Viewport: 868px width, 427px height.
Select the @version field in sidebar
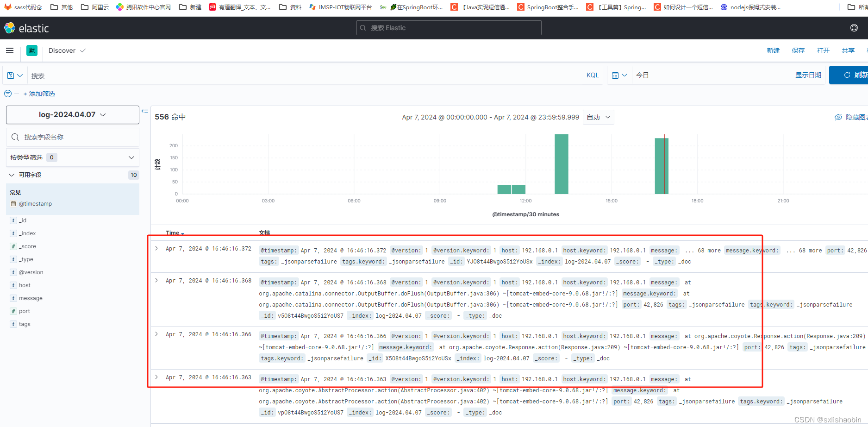click(31, 272)
